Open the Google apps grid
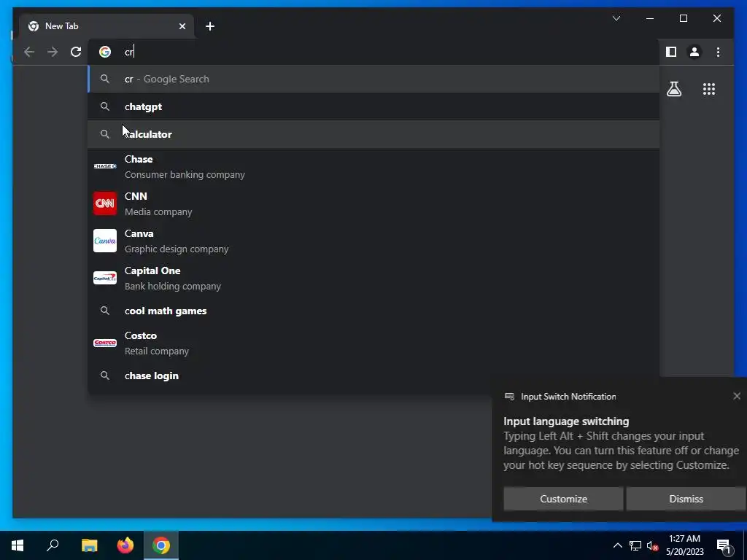This screenshot has width=747, height=560. point(709,89)
